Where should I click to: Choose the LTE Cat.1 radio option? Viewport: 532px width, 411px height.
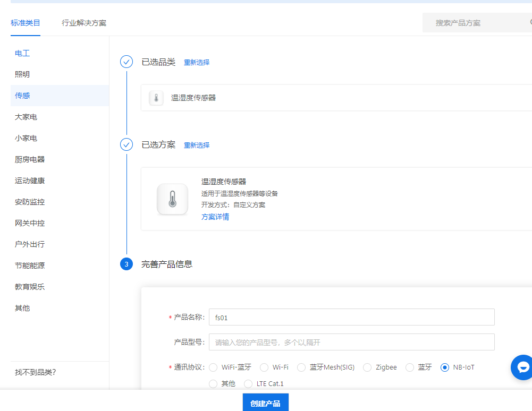pos(248,383)
